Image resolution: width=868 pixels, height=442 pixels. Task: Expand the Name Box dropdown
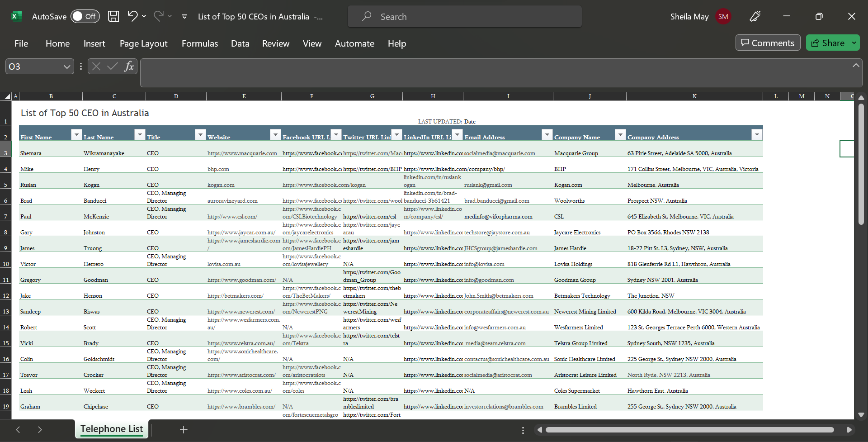pos(67,67)
